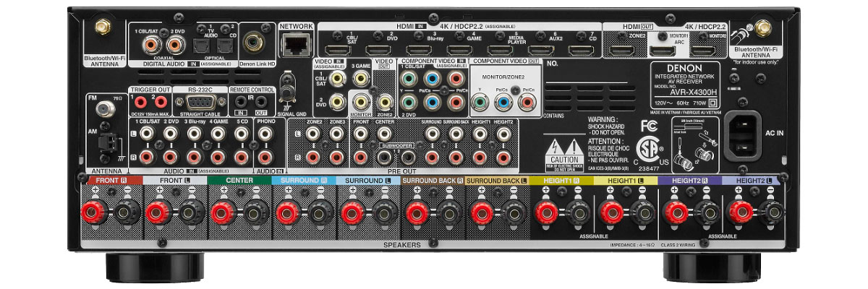This screenshot has width=868, height=289.
Task: Click the component out Pr/Cr red jack
Action: pos(527,103)
